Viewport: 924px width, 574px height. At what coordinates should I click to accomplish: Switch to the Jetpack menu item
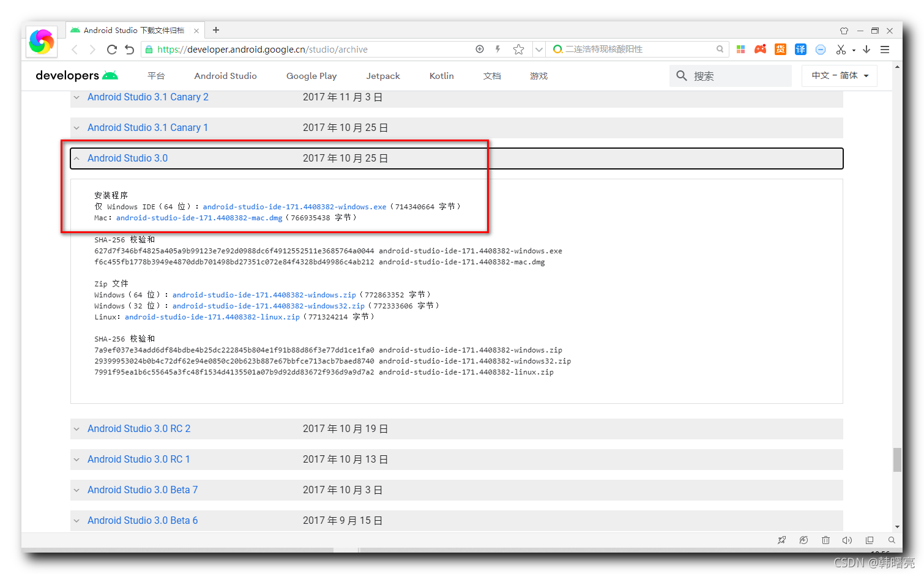click(x=382, y=75)
